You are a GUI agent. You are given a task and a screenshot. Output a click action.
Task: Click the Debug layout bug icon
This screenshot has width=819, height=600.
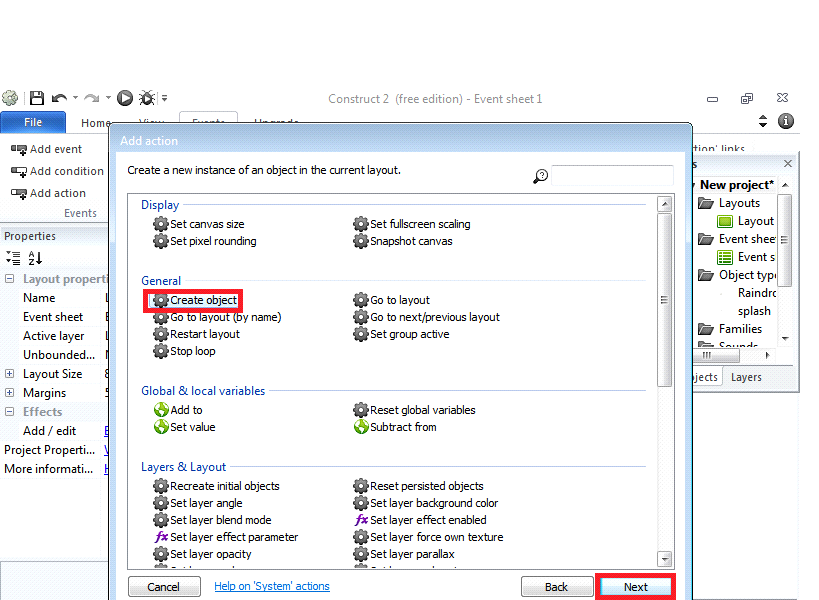point(147,98)
